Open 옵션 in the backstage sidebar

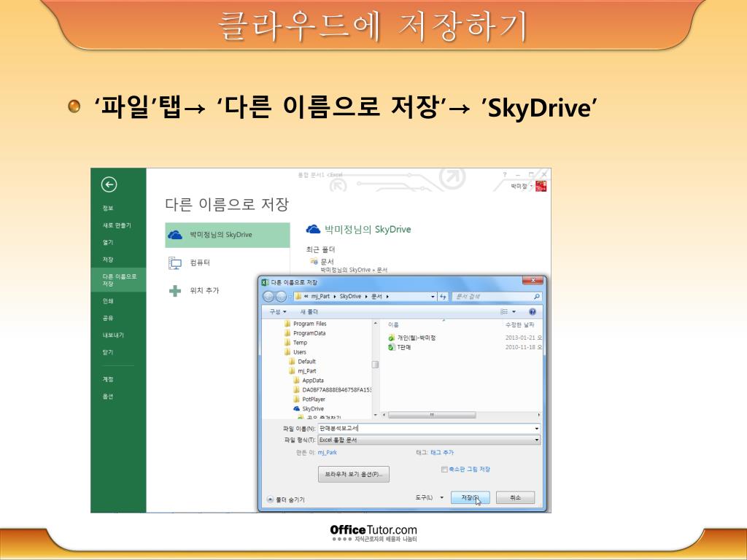[108, 396]
